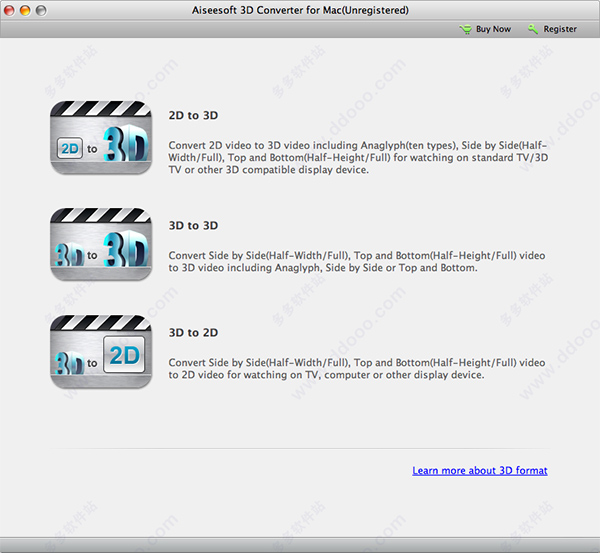The width and height of the screenshot is (600, 553).
Task: Click the gray zoom window button
Action: pos(41,10)
